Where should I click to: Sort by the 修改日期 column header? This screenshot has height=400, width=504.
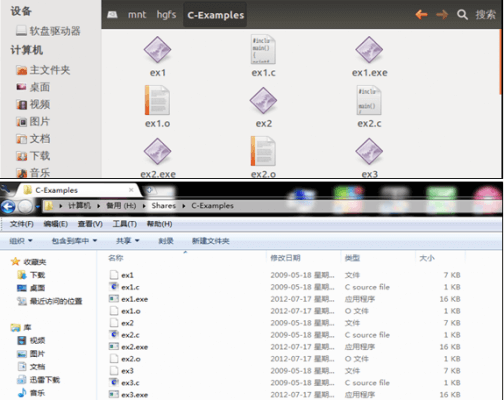285,258
